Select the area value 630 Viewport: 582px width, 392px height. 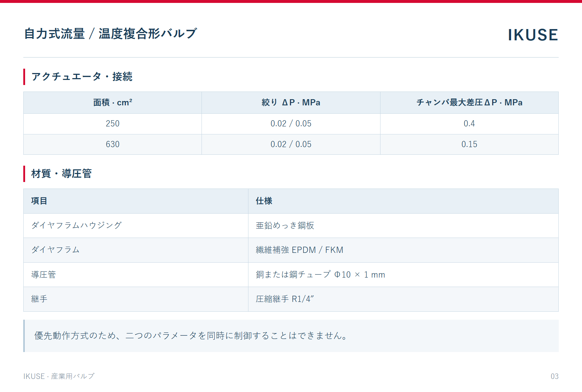(113, 144)
